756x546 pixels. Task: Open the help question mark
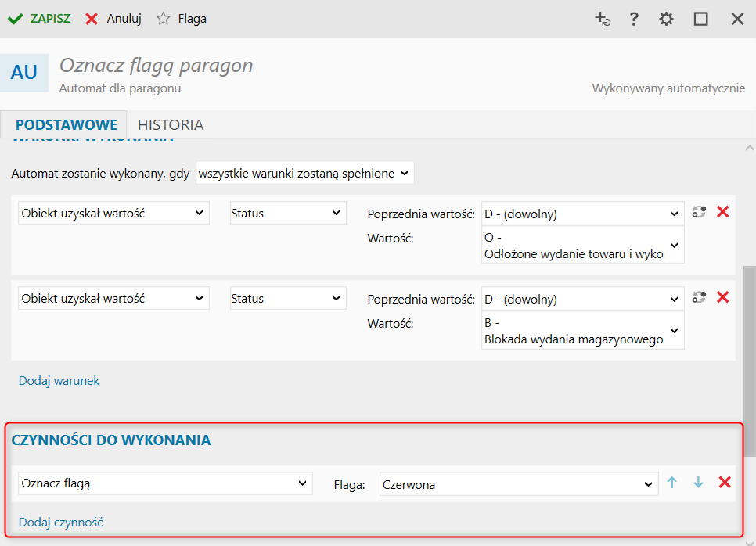(x=634, y=20)
